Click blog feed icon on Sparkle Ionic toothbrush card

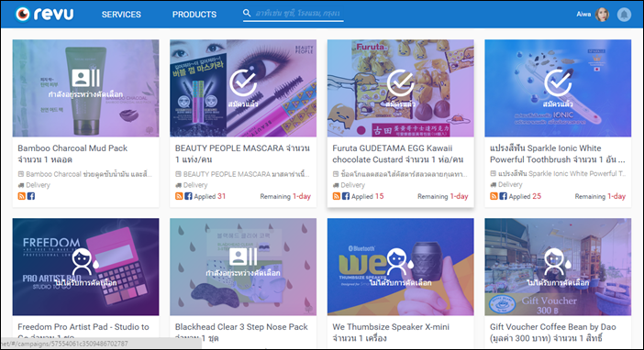coord(494,196)
